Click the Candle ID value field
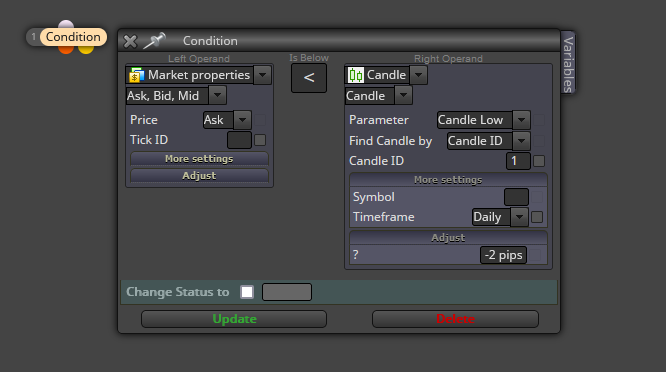Viewport: 666px width, 372px height. pos(518,161)
